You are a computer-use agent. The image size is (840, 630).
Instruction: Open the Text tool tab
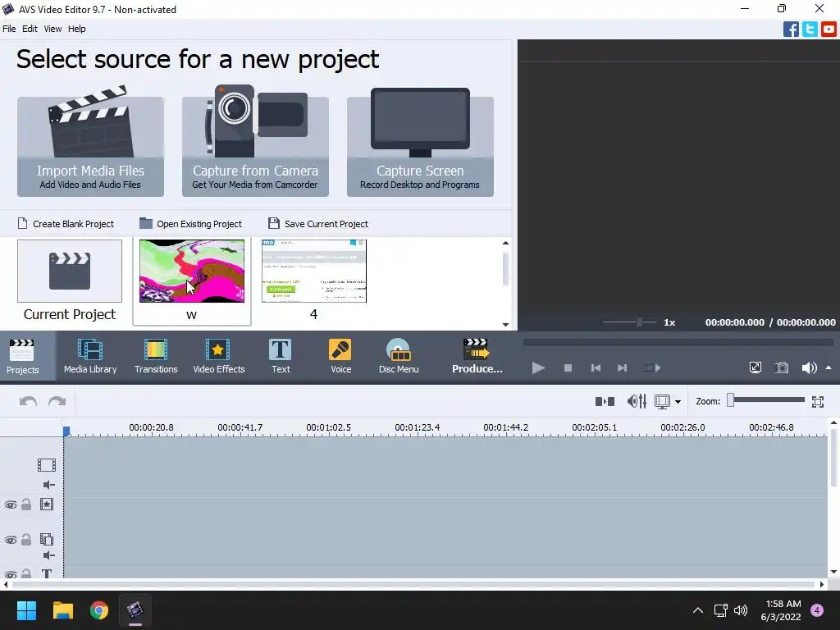click(x=281, y=356)
